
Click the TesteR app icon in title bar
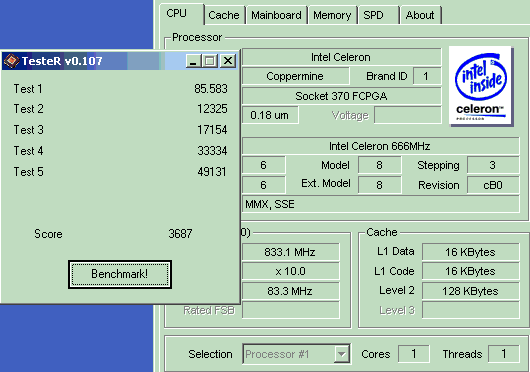(11, 61)
